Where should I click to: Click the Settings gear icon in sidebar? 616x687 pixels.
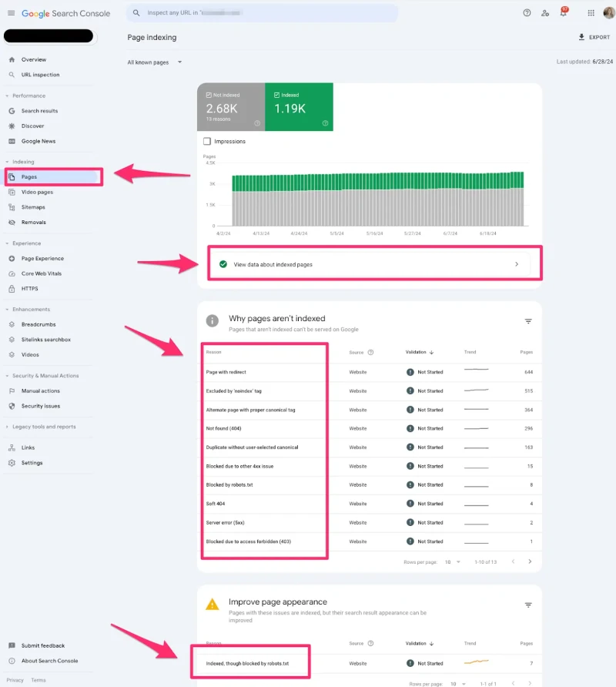click(x=12, y=463)
